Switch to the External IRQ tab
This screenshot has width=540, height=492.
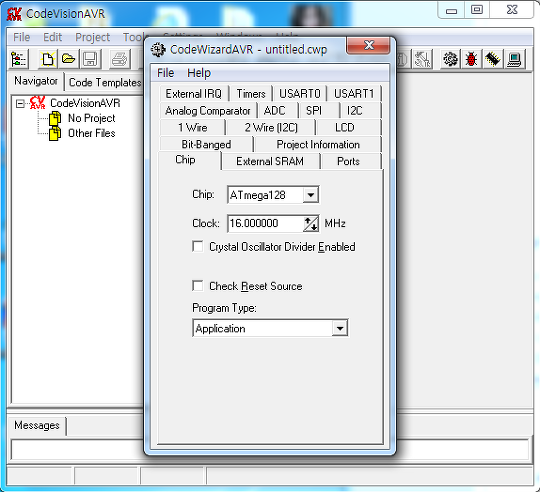194,94
